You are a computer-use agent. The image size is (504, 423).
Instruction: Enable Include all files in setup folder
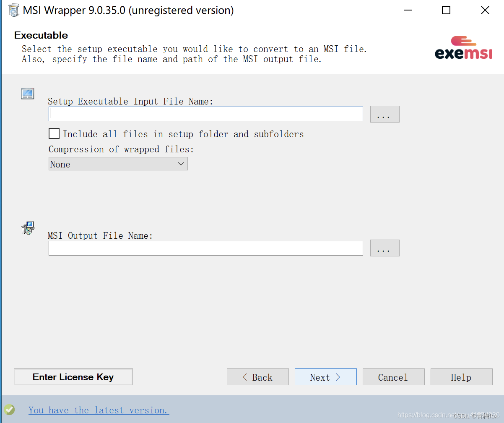(x=54, y=134)
